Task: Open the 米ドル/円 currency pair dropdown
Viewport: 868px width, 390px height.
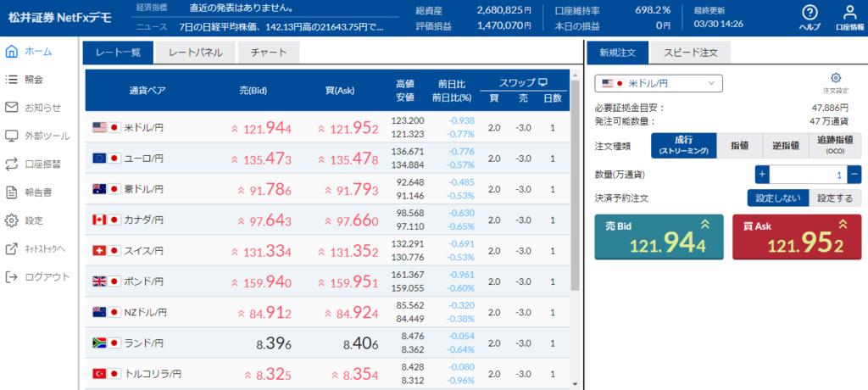Action: pyautogui.click(x=659, y=83)
